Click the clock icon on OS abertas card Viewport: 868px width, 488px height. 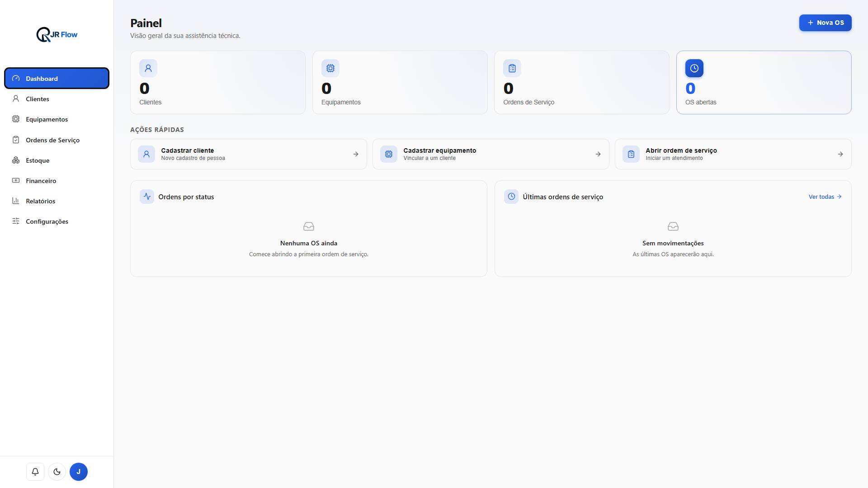pos(694,68)
